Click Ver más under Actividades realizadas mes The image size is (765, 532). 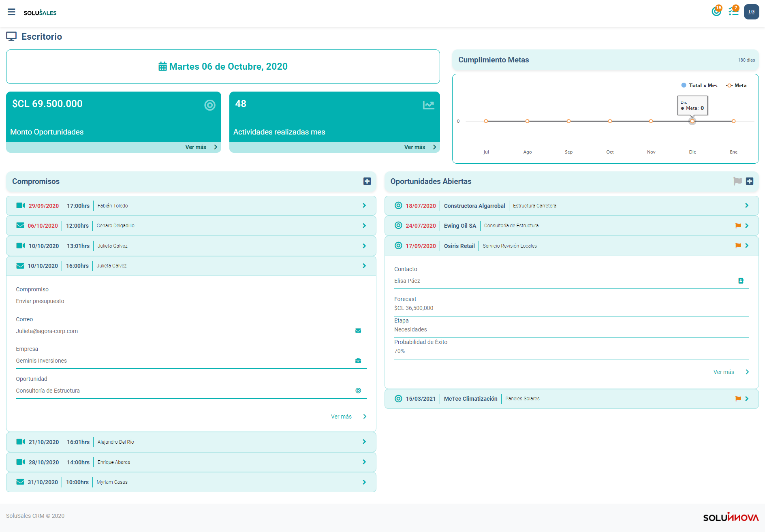(x=420, y=147)
